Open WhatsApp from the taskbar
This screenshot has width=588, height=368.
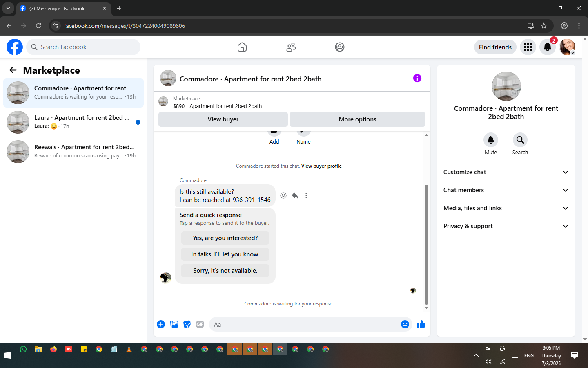(23, 349)
